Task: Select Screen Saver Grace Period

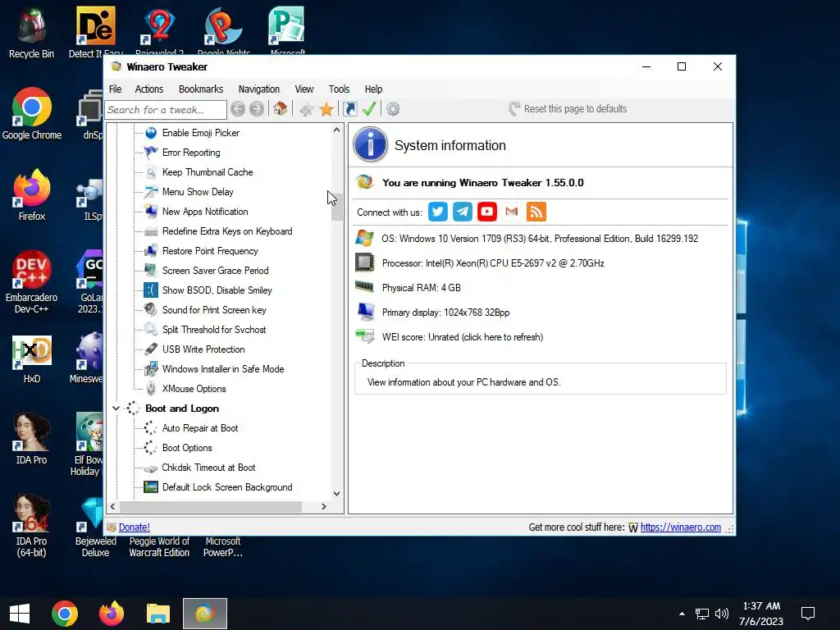Action: coord(216,271)
